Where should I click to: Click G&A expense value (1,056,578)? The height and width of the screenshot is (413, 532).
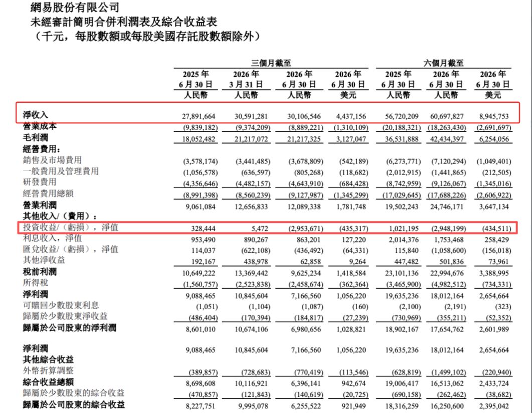tap(200, 173)
